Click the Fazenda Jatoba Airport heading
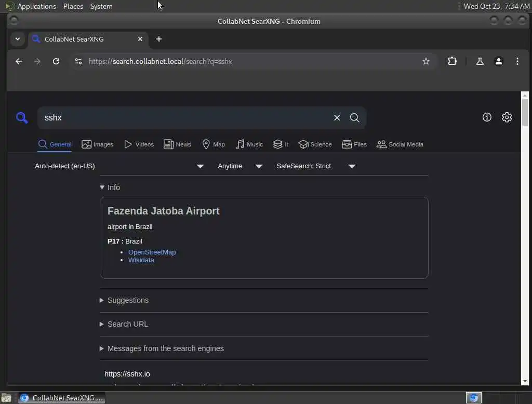 (x=164, y=211)
